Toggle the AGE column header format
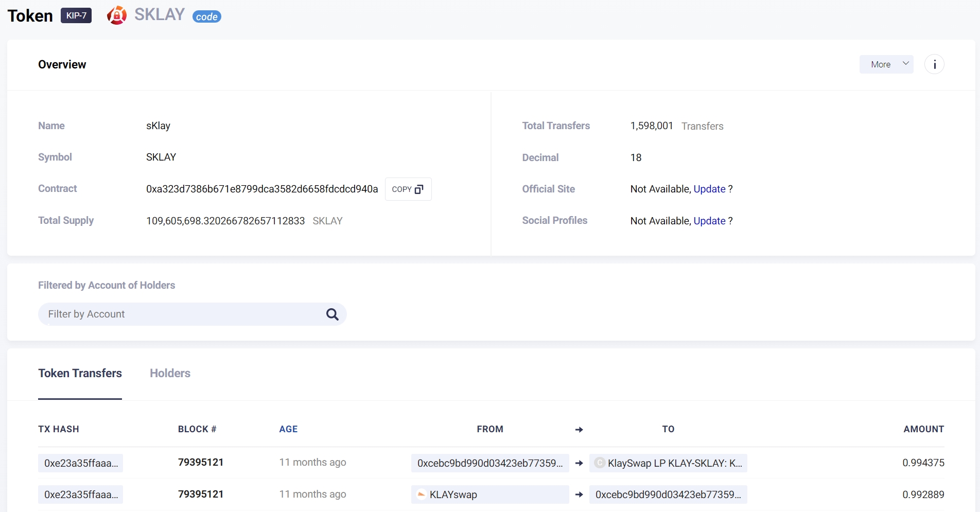The height and width of the screenshot is (512, 980). coord(288,429)
